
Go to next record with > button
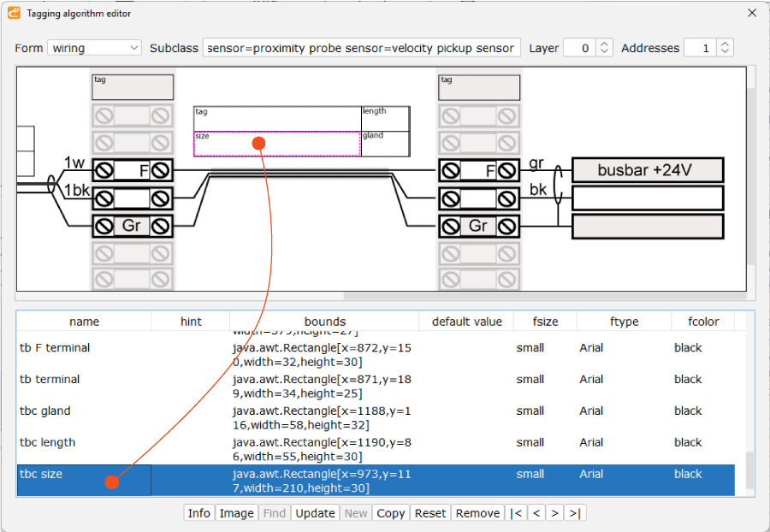click(x=555, y=513)
